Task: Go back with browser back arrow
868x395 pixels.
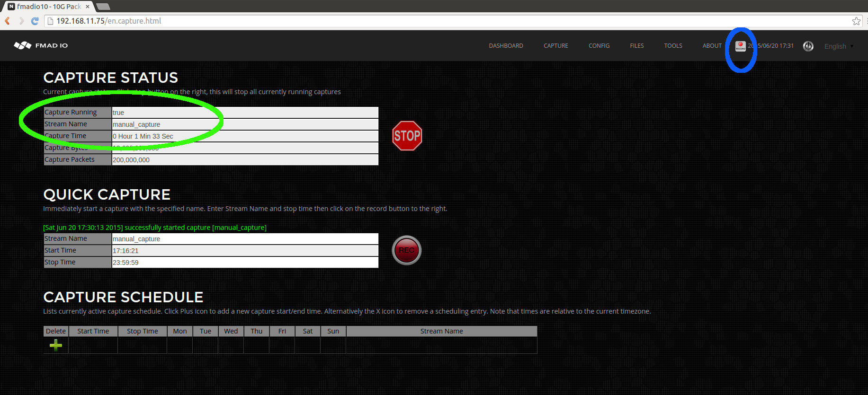Action: [x=8, y=21]
